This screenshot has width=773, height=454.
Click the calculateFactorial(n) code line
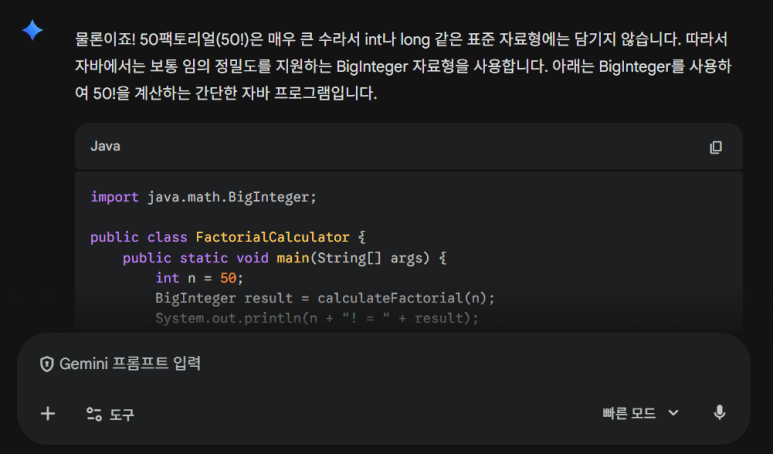(x=325, y=298)
